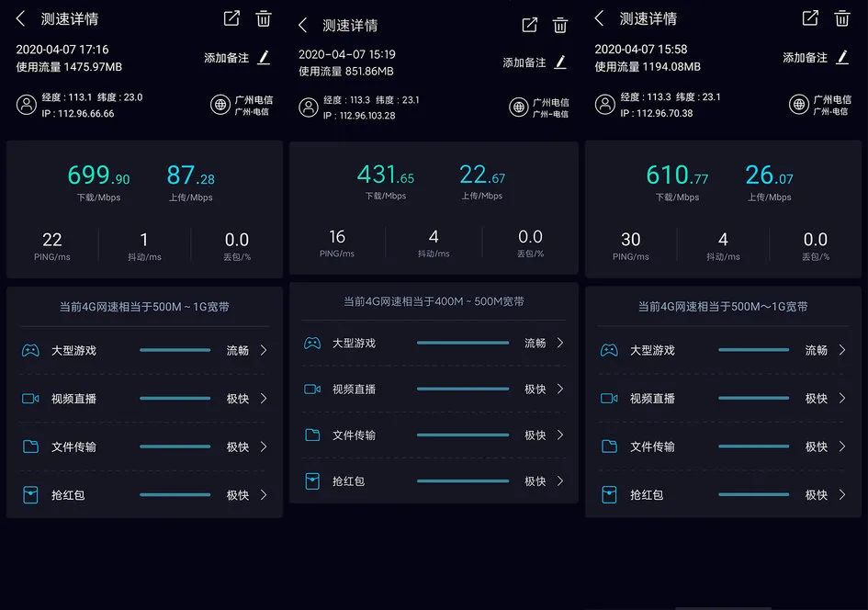Share the 2020-04-07 15:58 test result
This screenshot has height=610, width=868.
coord(810,17)
